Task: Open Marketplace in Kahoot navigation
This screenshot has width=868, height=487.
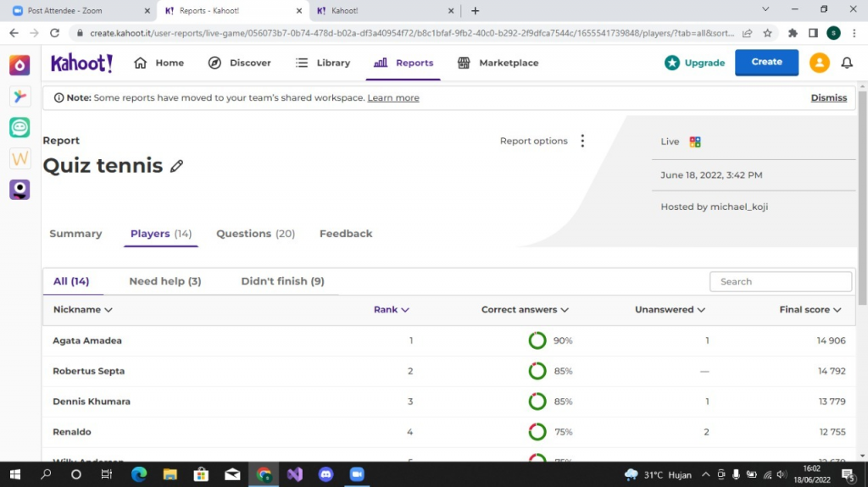Action: tap(498, 63)
